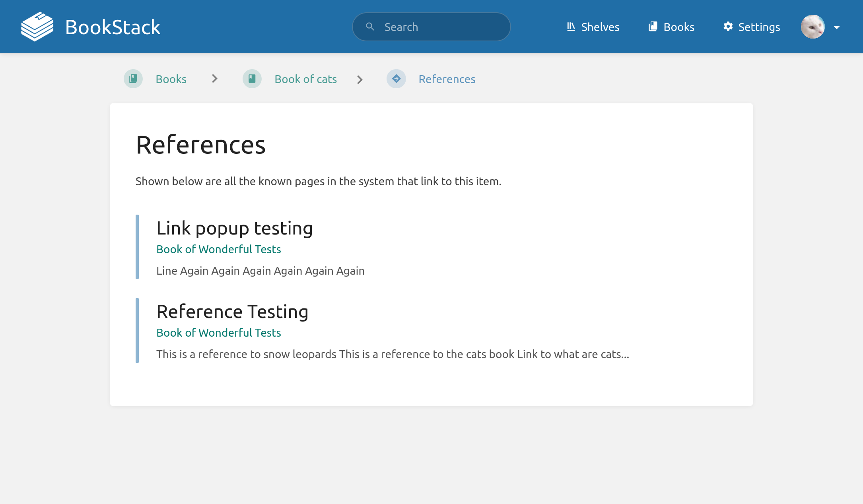The image size is (863, 504).
Task: Navigate to Book of cats breadcrumb
Action: (305, 79)
